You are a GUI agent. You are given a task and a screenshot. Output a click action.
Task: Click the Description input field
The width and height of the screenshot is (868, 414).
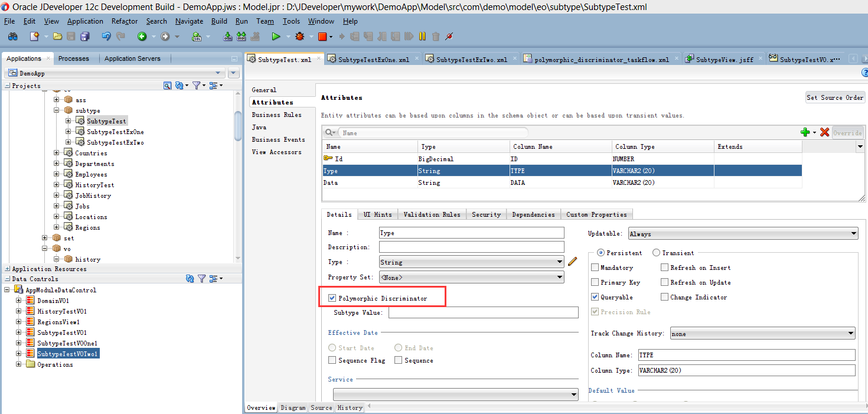coord(472,247)
